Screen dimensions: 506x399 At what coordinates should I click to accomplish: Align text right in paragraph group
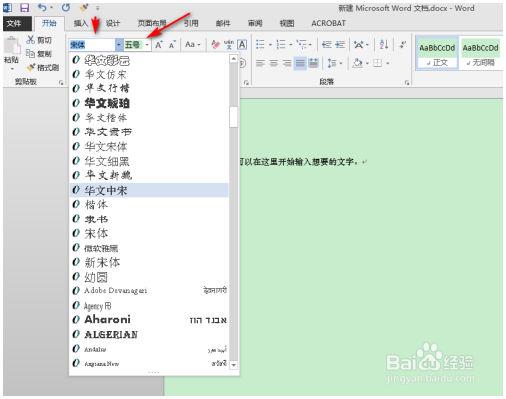click(287, 63)
